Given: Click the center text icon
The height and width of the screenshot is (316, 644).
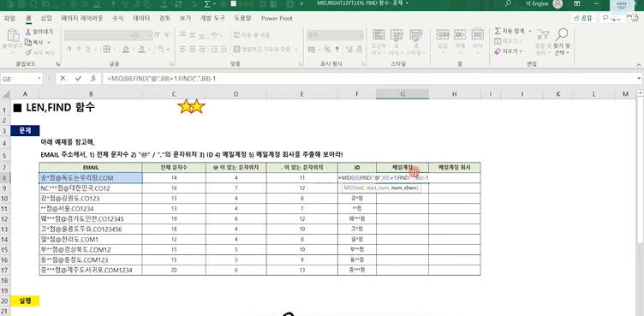Looking at the screenshot, I should 193,50.
